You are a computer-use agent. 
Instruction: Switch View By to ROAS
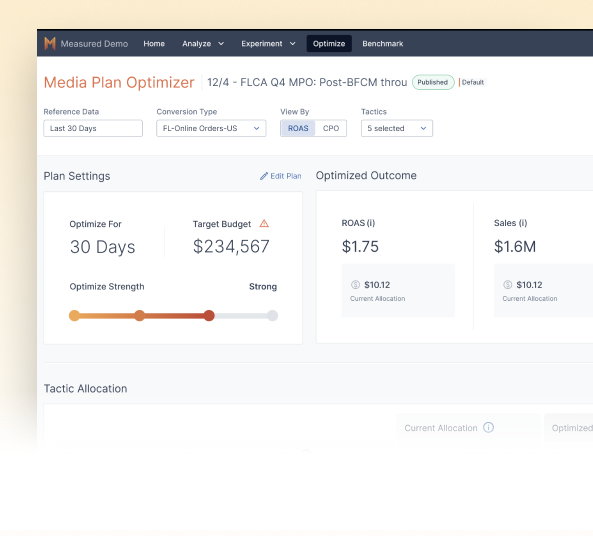(298, 128)
